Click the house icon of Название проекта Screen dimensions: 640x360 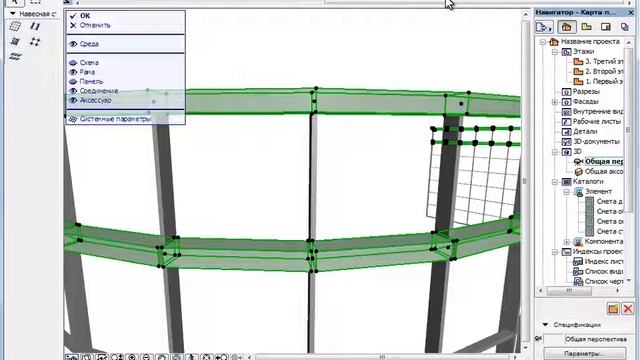tap(554, 42)
